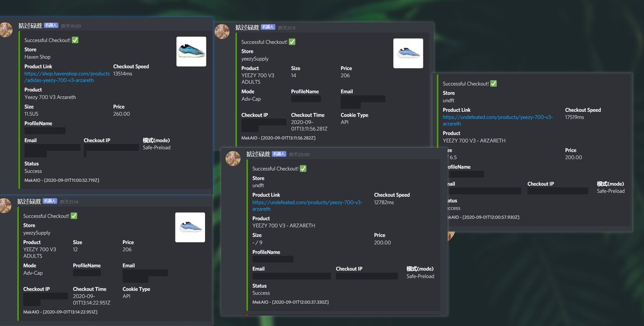The width and height of the screenshot is (644, 326).
Task: Click API cookie type in the size 14 card
Action: coord(345,122)
